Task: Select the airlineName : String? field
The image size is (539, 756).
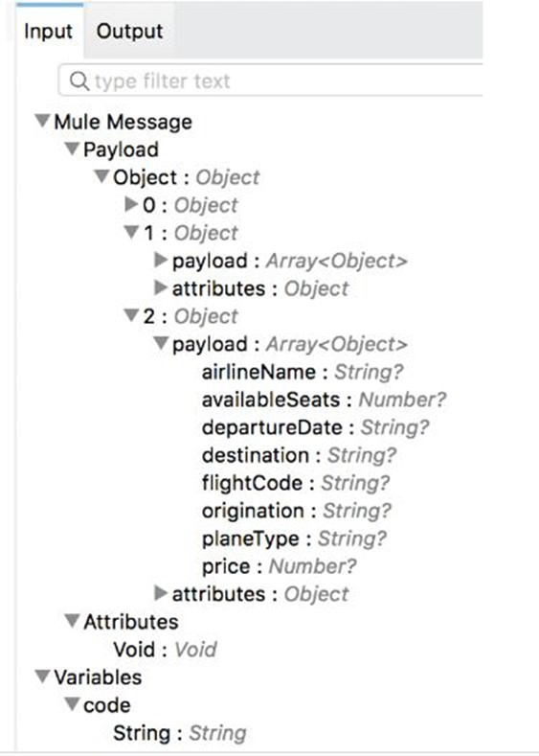Action: [x=302, y=372]
